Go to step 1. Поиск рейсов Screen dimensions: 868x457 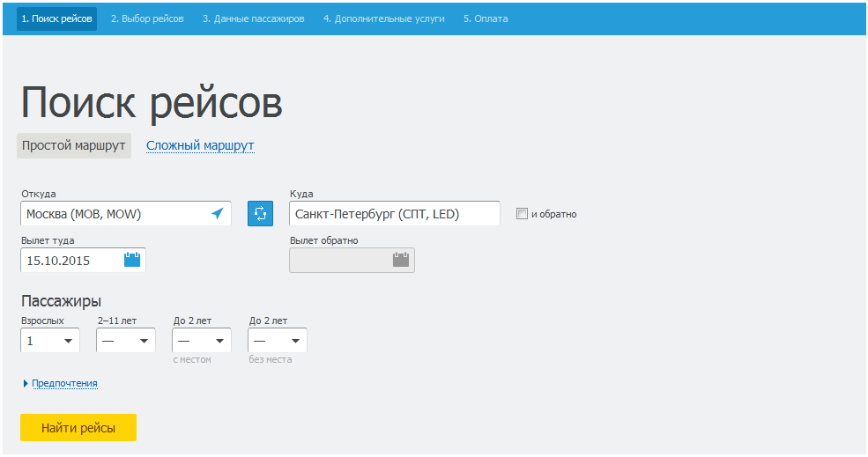56,18
